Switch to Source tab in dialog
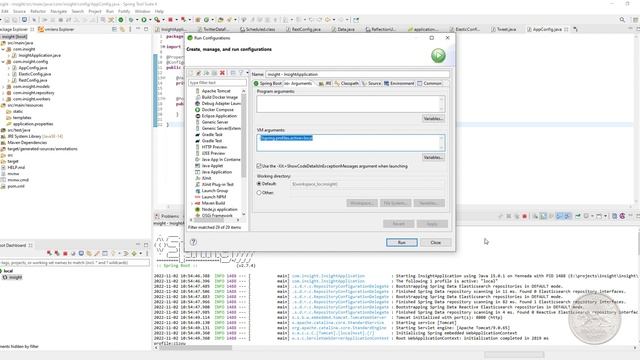The height and width of the screenshot is (360, 640). click(x=371, y=83)
